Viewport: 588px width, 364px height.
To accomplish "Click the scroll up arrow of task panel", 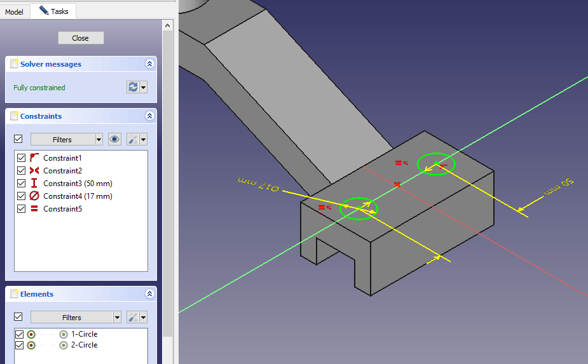I will click(168, 25).
